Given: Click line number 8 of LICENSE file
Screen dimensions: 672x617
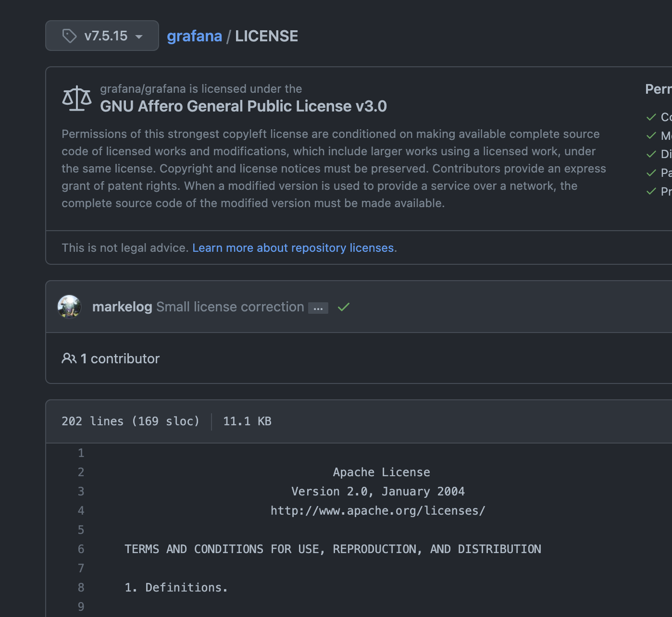Looking at the screenshot, I should point(81,587).
